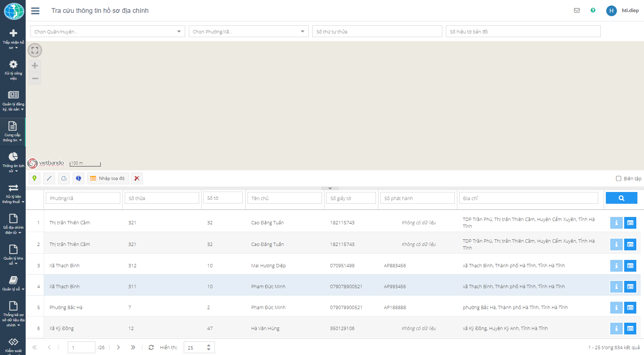Click the Tên chủ filter field

tap(284, 198)
